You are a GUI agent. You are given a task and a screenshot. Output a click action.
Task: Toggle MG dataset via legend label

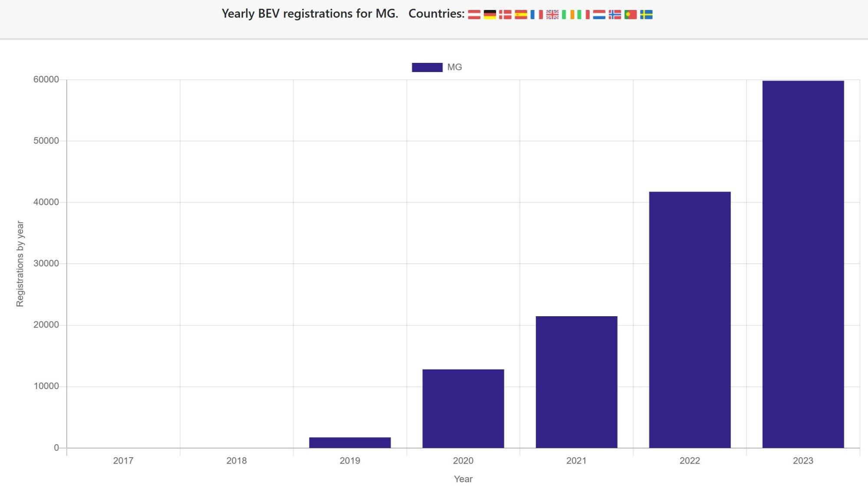[x=454, y=67]
